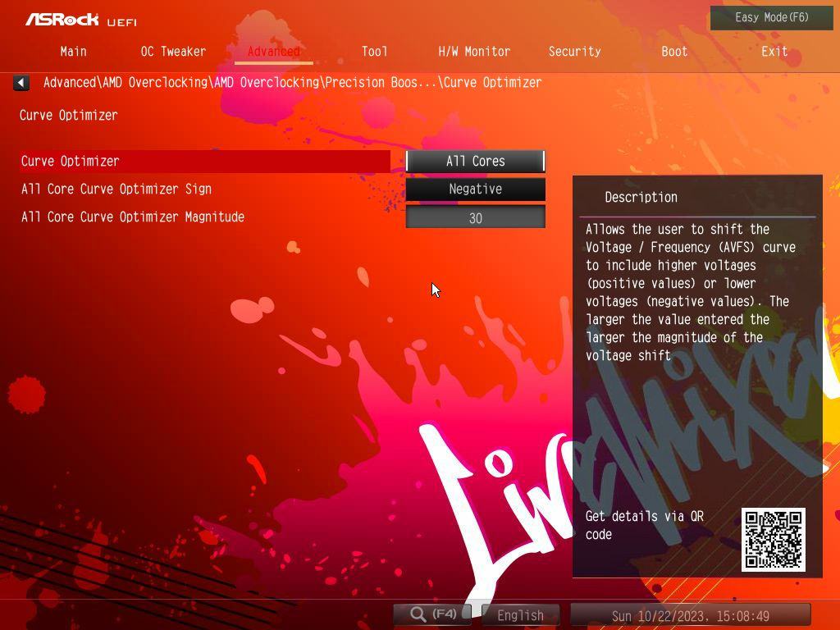This screenshot has height=630, width=840.
Task: Select the Advanced tab
Action: click(x=274, y=52)
